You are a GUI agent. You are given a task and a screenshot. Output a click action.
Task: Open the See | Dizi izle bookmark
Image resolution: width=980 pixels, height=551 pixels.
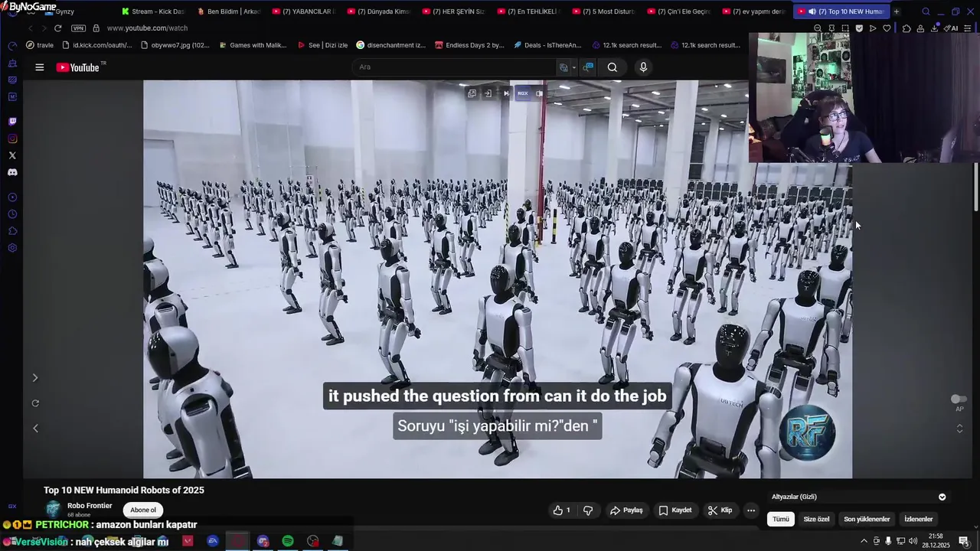[322, 45]
